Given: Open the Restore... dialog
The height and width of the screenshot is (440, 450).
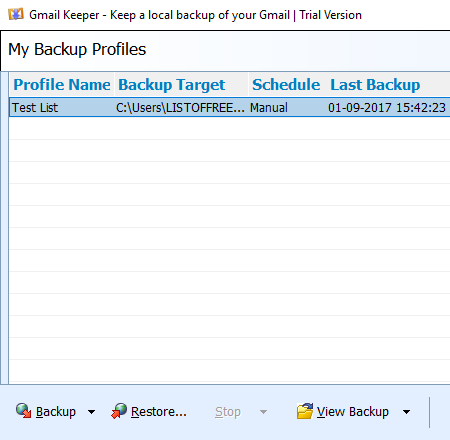Looking at the screenshot, I should [x=149, y=411].
